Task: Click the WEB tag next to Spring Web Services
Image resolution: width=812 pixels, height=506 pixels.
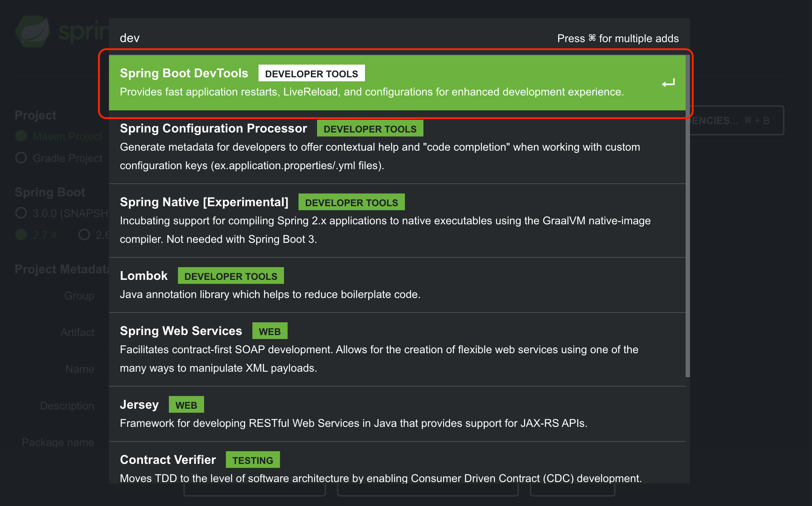Action: coord(269,331)
